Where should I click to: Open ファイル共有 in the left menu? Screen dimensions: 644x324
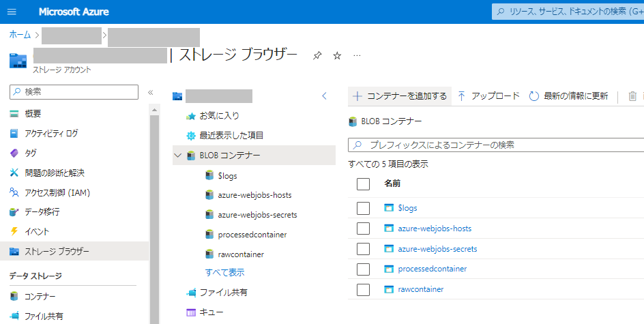pos(44,316)
